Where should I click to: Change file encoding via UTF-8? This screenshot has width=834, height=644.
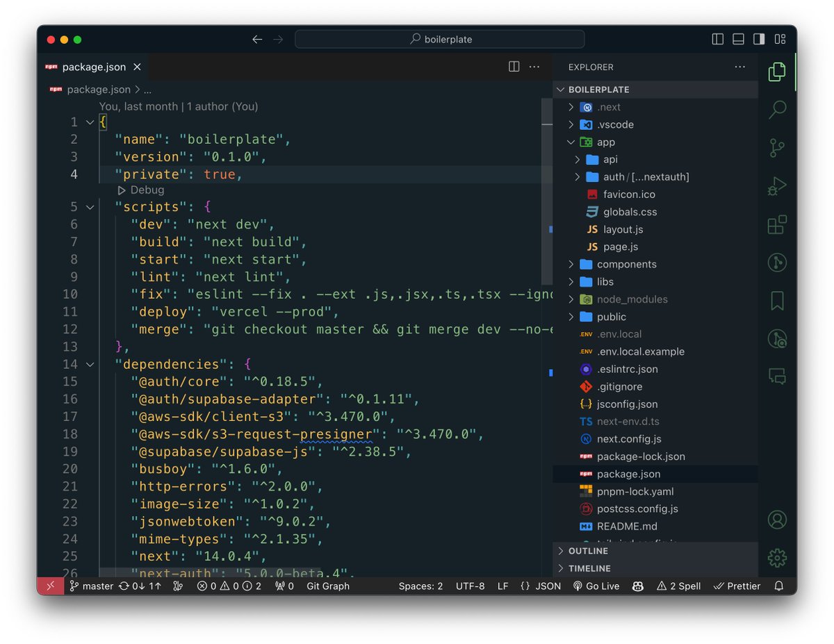click(471, 586)
